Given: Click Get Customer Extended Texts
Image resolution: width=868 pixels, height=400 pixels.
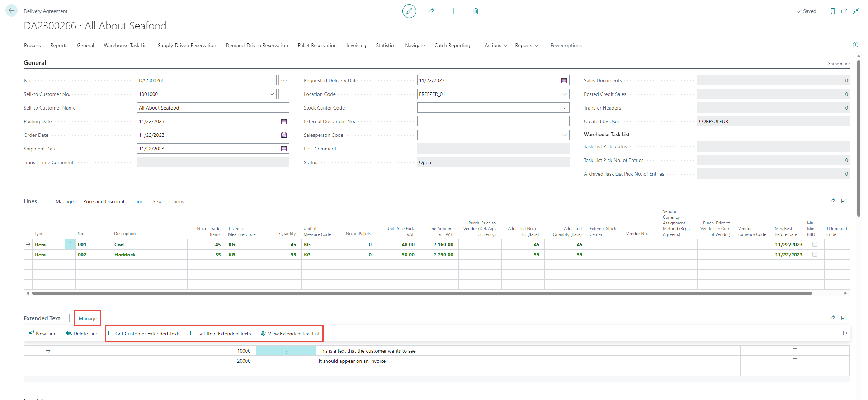Looking at the screenshot, I should [145, 334].
